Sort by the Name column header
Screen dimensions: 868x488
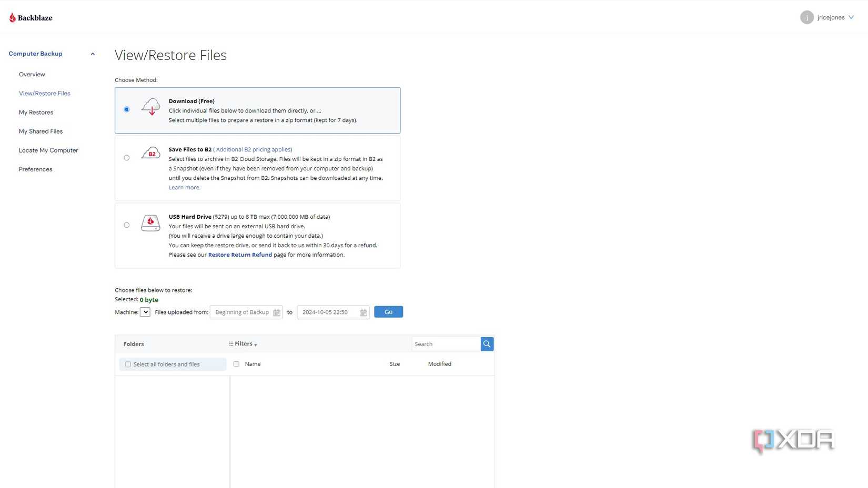tap(253, 364)
